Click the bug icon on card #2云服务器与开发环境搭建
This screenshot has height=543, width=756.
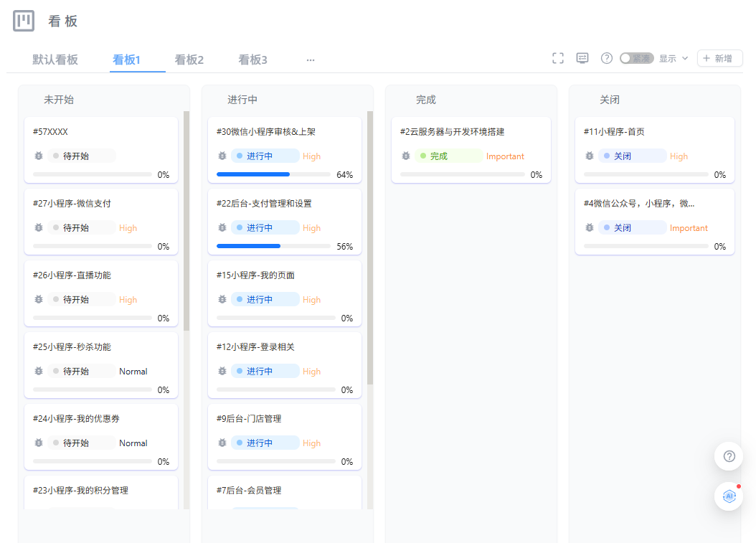(406, 156)
